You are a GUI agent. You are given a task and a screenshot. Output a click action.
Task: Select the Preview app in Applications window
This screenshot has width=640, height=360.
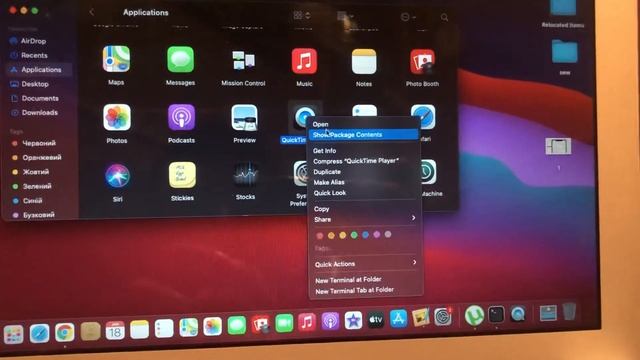(244, 118)
